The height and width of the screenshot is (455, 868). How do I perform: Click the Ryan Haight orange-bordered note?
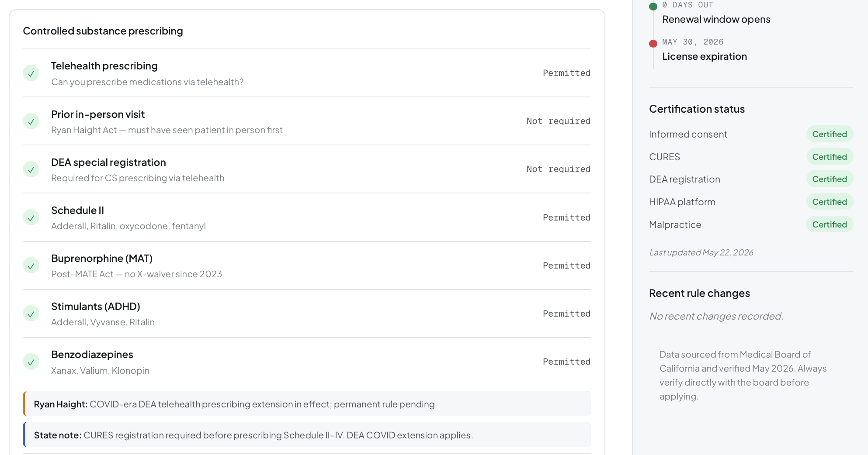pos(307,404)
